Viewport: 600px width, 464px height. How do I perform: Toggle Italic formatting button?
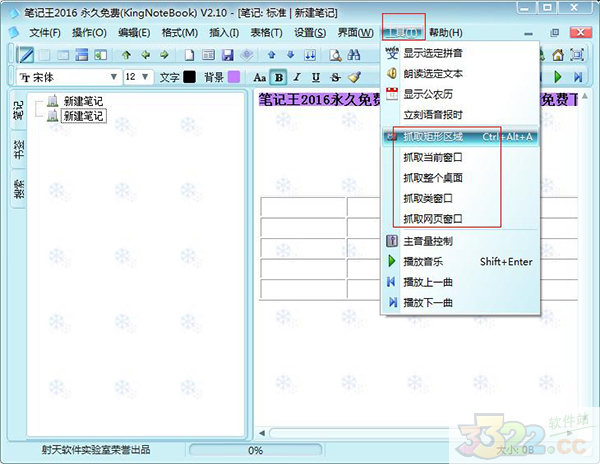pyautogui.click(x=297, y=77)
